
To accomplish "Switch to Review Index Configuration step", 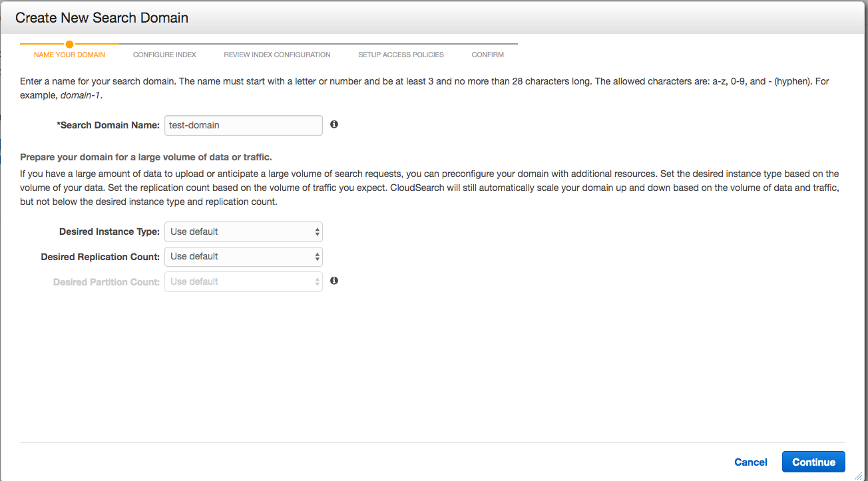I will (277, 55).
